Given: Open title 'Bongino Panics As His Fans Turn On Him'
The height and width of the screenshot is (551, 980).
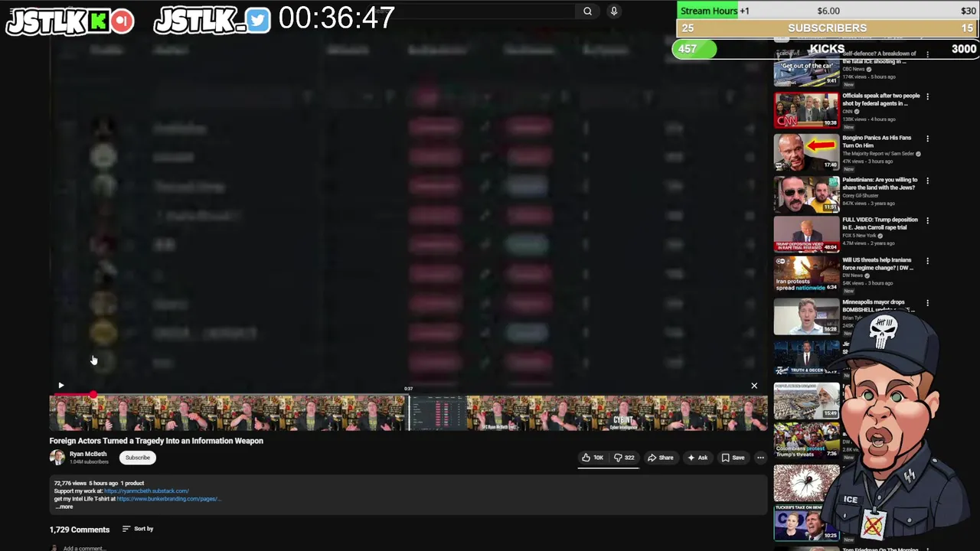Looking at the screenshot, I should pos(877,142).
